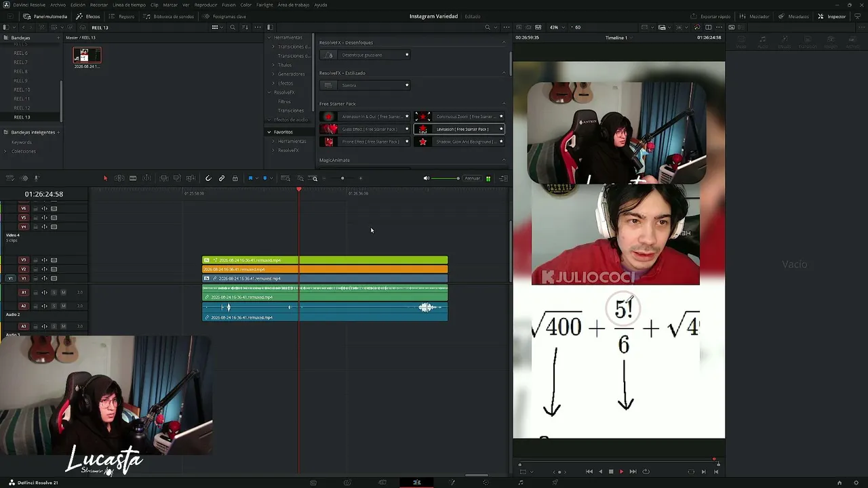The image size is (868, 488).
Task: Disable video track V2
Action: click(x=54, y=269)
